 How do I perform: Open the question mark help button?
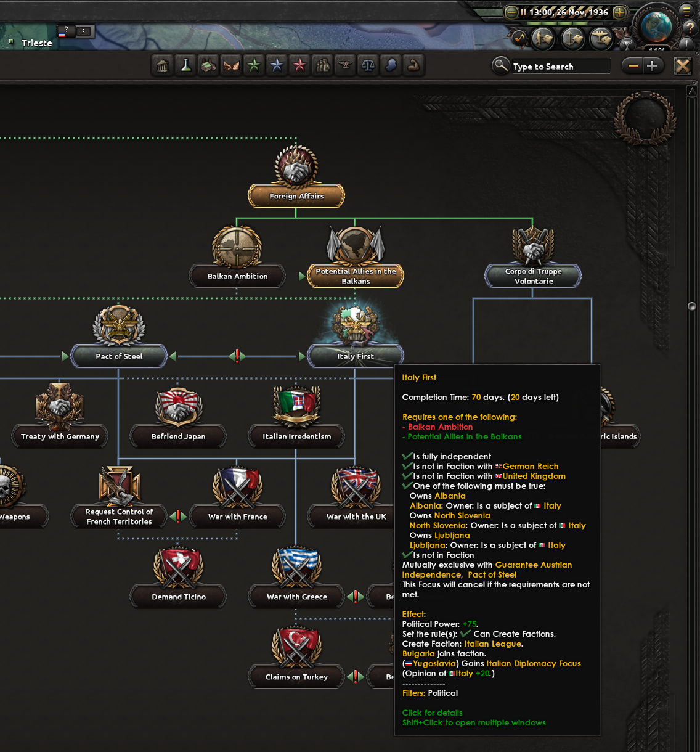click(688, 28)
